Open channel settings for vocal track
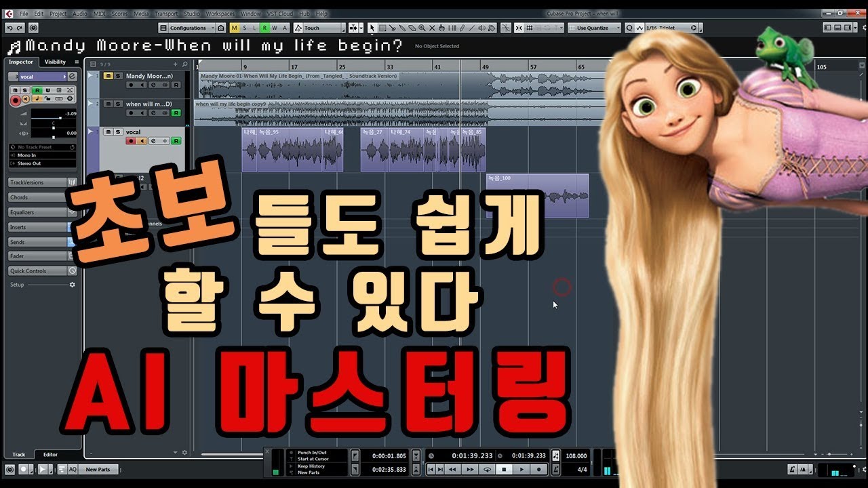Screen dimensions: 868x488 [153, 141]
